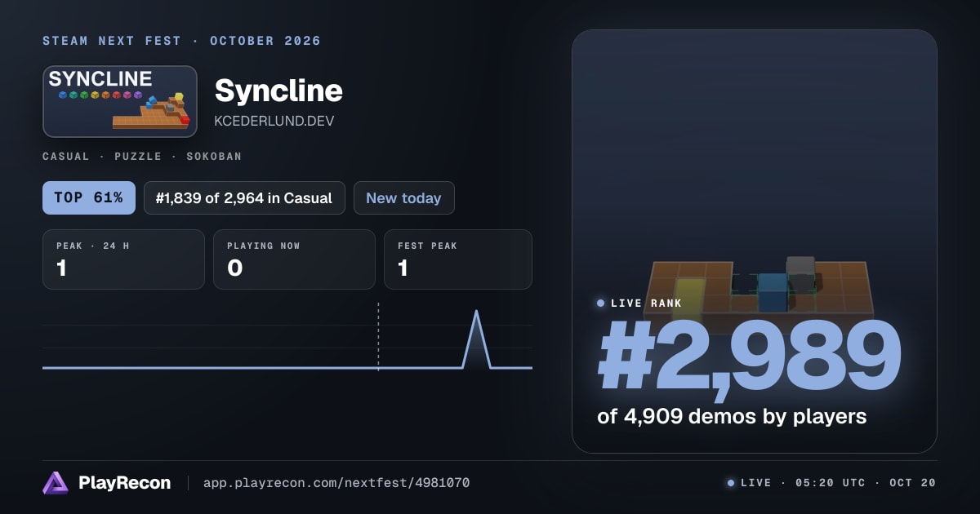Click the live status dot in footer
Image resolution: width=980 pixels, height=514 pixels.
pos(731,483)
